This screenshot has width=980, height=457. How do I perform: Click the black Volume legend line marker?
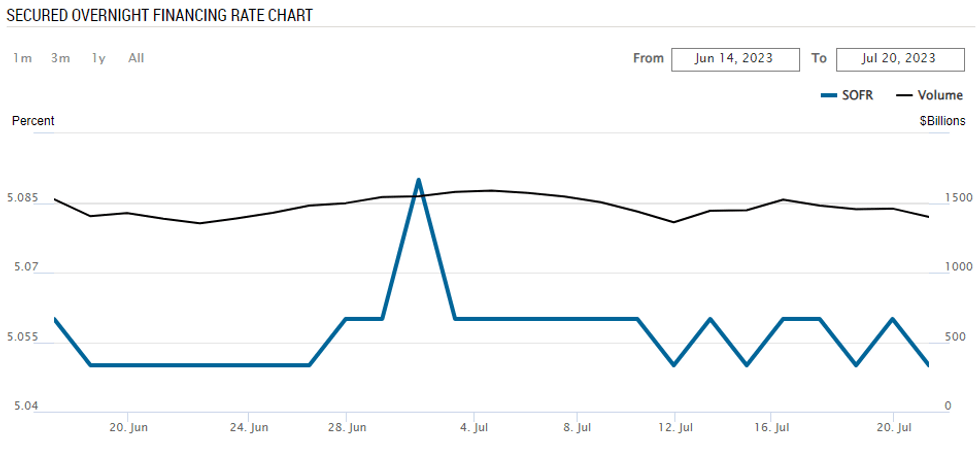point(904,95)
